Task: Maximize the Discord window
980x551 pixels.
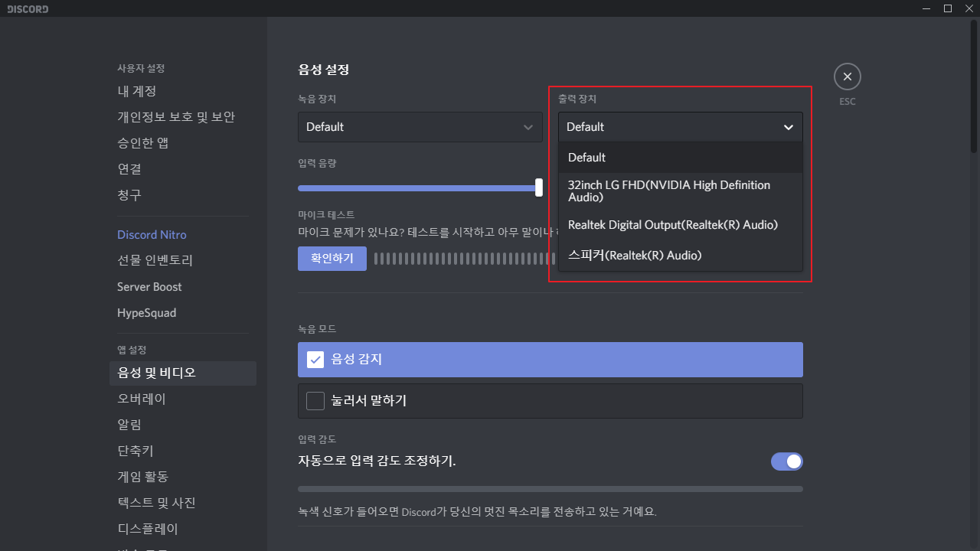Action: (x=948, y=8)
